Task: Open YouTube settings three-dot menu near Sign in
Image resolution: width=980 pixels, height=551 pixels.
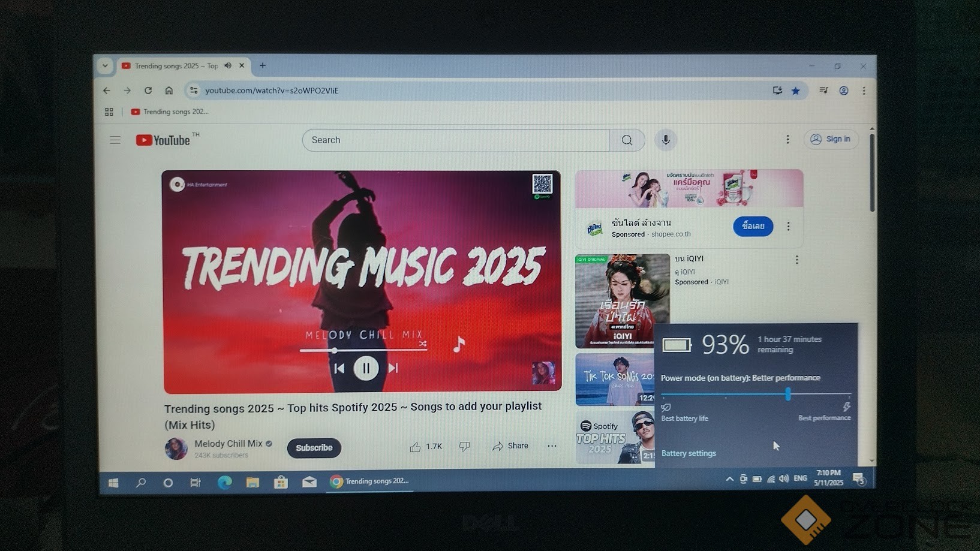Action: pyautogui.click(x=787, y=139)
